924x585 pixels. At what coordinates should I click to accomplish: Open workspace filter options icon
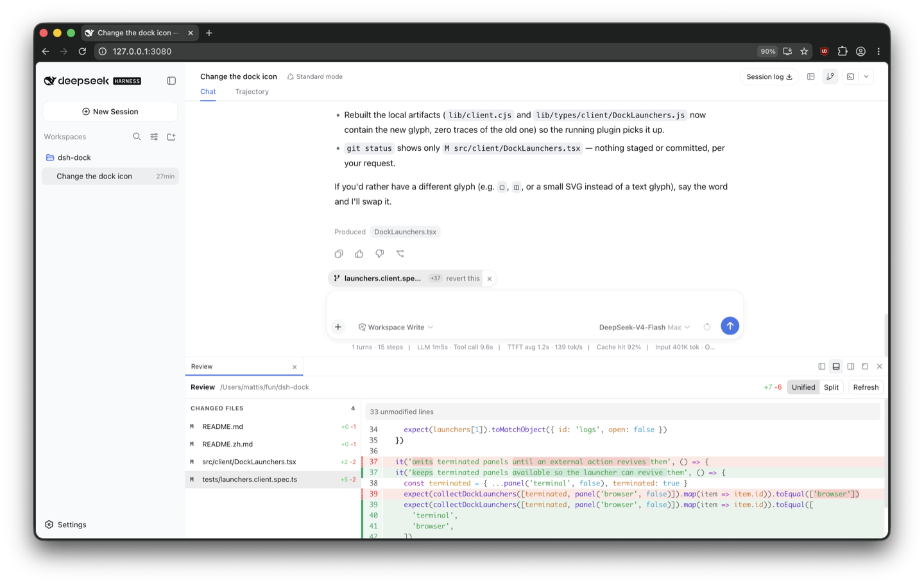click(154, 137)
